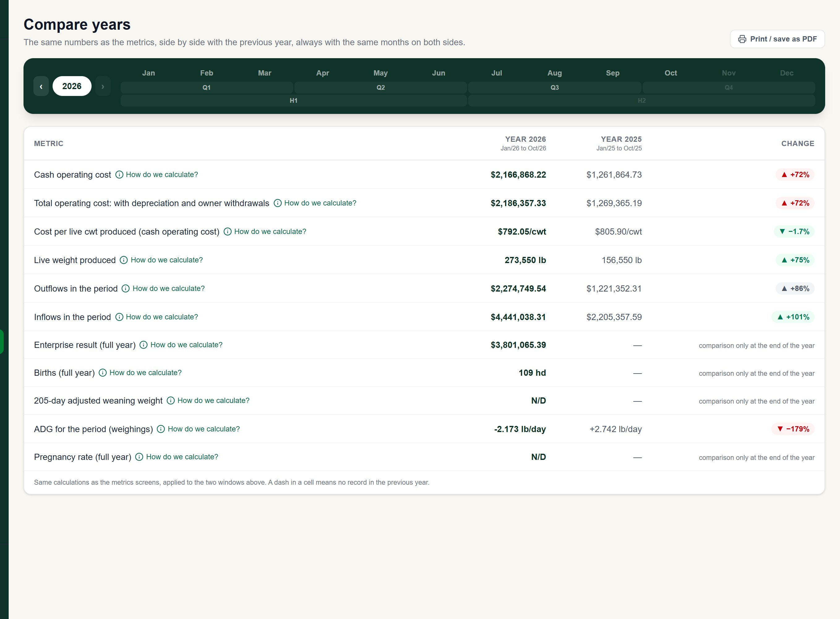Open 'How do we calculate?' for Cash operating cost
Image resolution: width=840 pixels, height=619 pixels.
coord(162,175)
